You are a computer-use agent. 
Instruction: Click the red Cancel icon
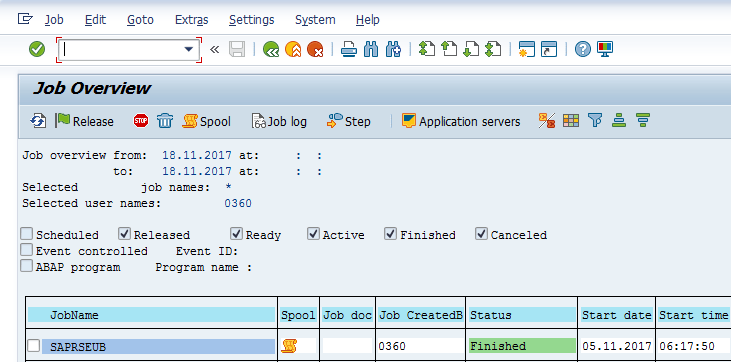(x=315, y=49)
